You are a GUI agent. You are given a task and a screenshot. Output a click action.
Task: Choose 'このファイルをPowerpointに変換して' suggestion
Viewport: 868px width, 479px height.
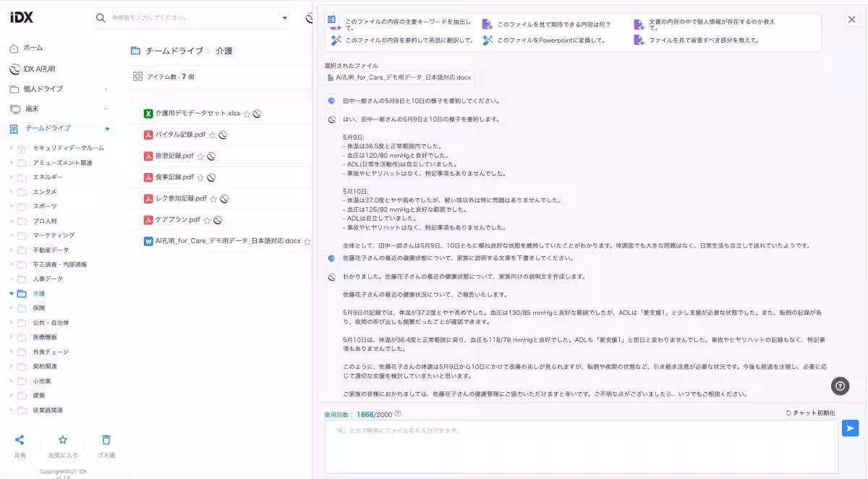tap(550, 41)
